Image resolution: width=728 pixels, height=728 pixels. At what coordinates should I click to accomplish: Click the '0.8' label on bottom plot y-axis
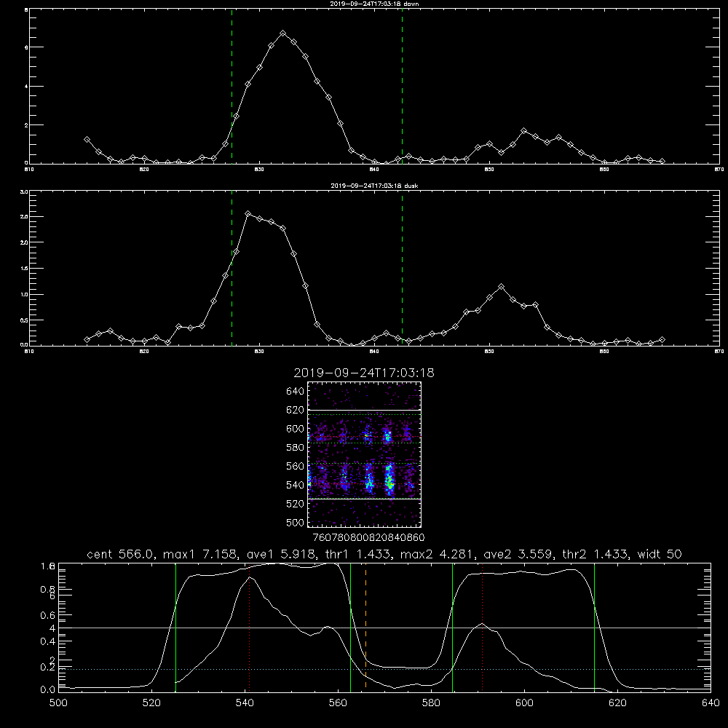[48, 589]
